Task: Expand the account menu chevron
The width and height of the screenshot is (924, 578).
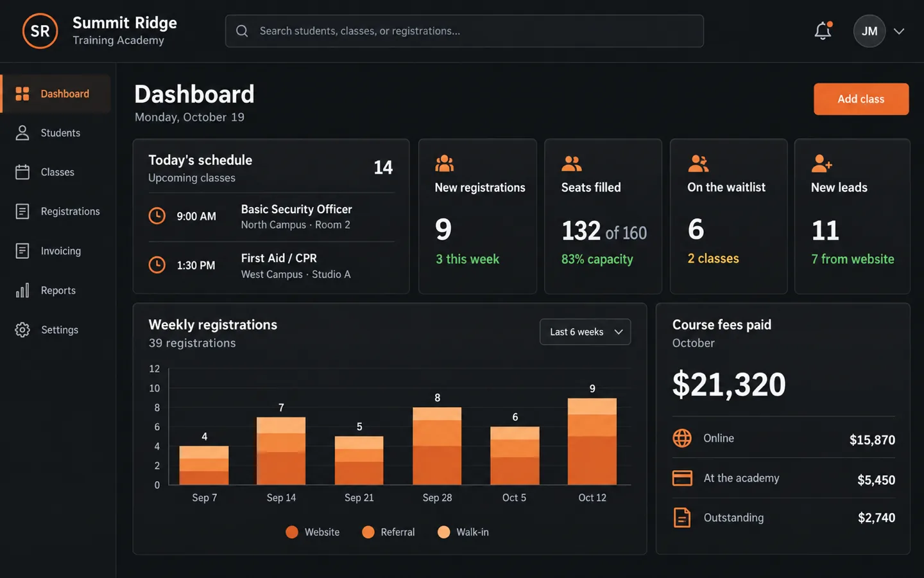Action: 899,31
